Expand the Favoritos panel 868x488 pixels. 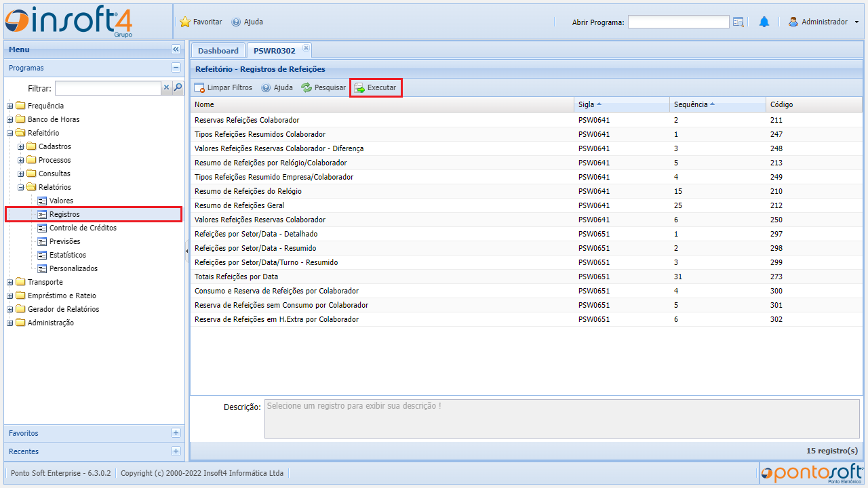(176, 433)
